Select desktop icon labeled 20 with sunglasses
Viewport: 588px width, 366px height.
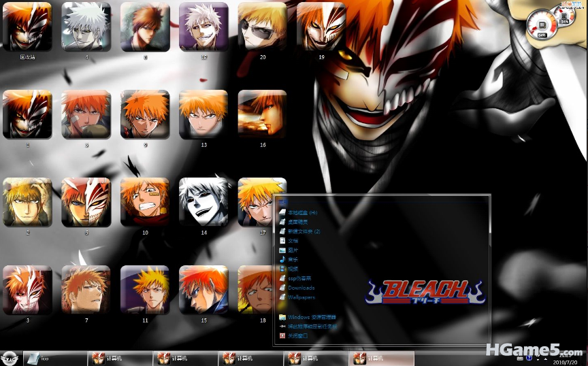263,27
